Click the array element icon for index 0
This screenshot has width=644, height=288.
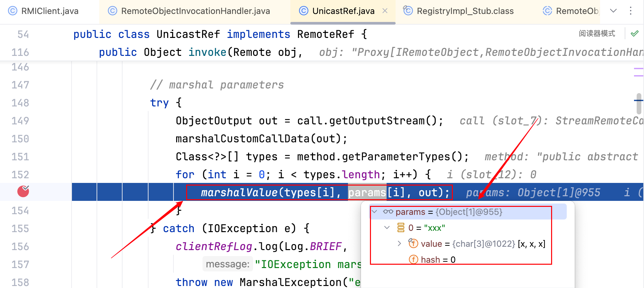point(401,228)
